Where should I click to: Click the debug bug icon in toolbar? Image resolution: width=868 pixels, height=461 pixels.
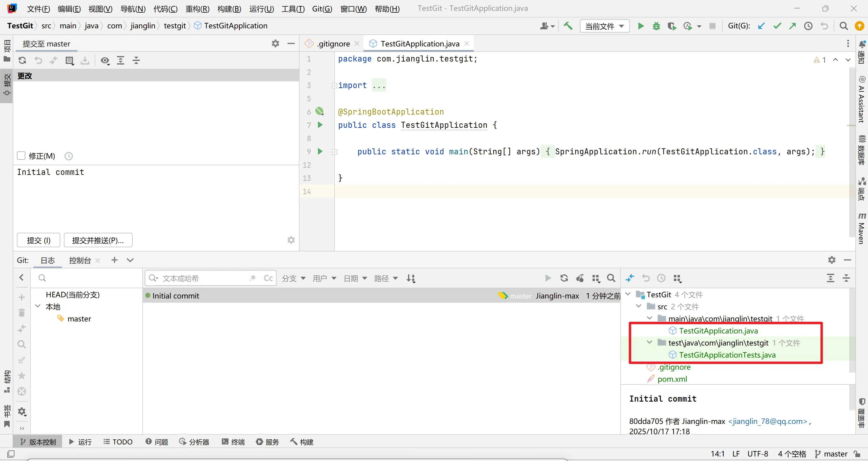(x=656, y=26)
